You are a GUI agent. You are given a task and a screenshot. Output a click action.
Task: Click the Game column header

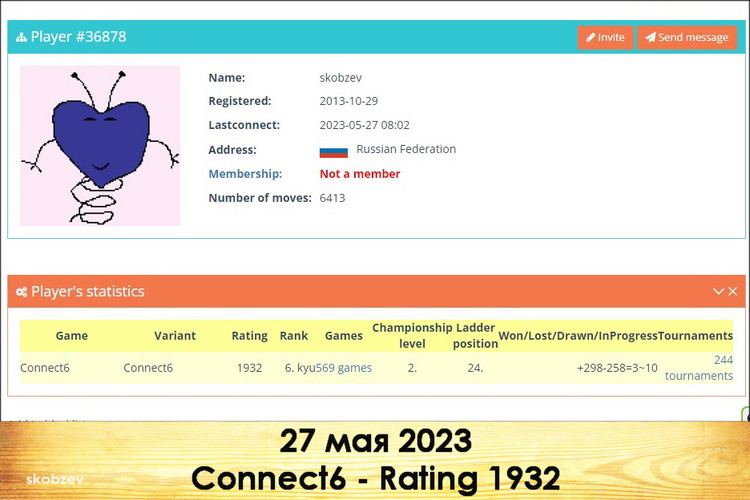(72, 336)
